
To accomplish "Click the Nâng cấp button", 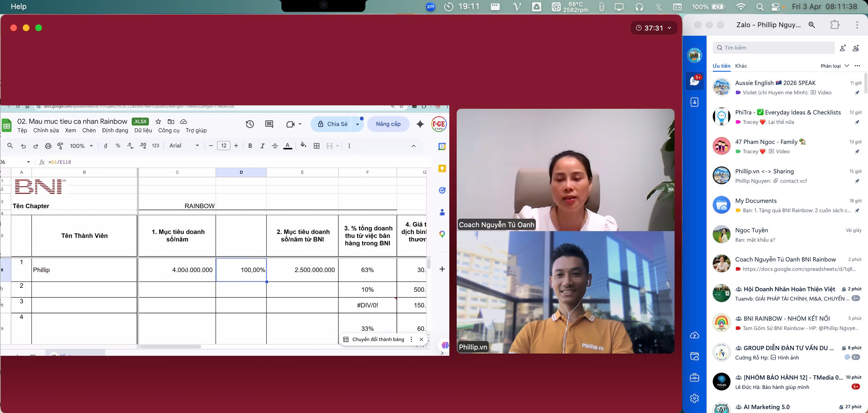I will click(x=388, y=124).
